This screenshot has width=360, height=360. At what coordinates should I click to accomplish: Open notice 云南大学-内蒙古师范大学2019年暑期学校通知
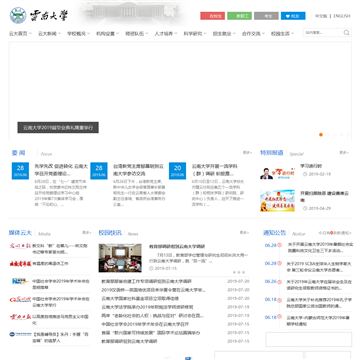coord(319,321)
